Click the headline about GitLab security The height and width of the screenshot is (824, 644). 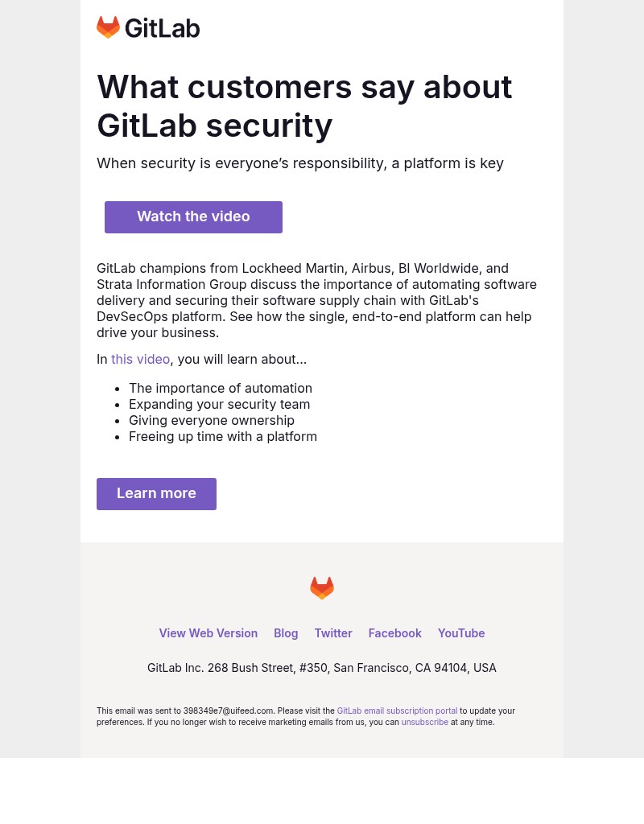click(304, 105)
